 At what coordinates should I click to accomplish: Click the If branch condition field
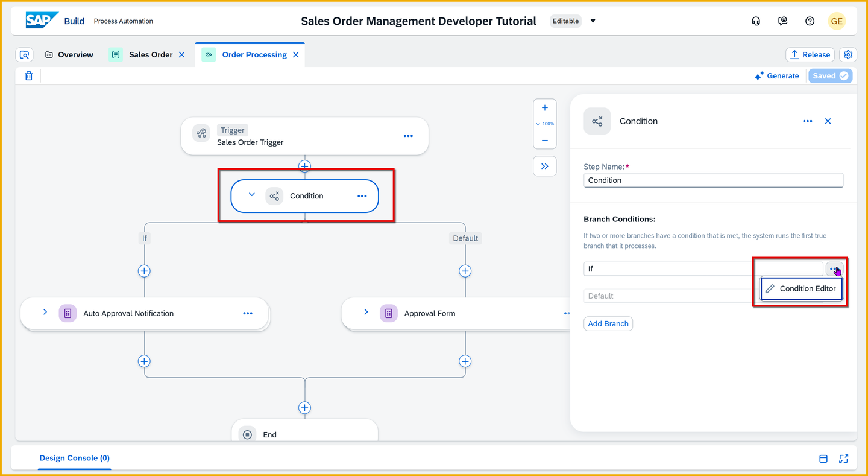click(x=703, y=269)
